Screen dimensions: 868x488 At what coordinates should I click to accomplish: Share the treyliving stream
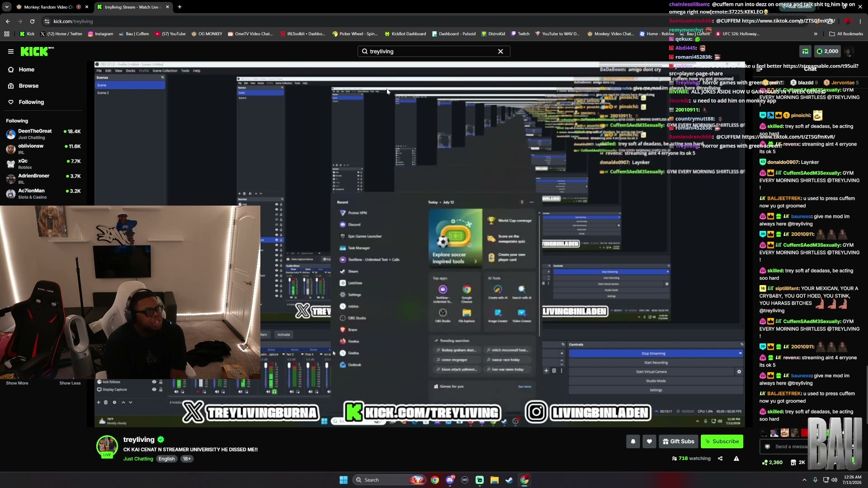click(x=720, y=458)
